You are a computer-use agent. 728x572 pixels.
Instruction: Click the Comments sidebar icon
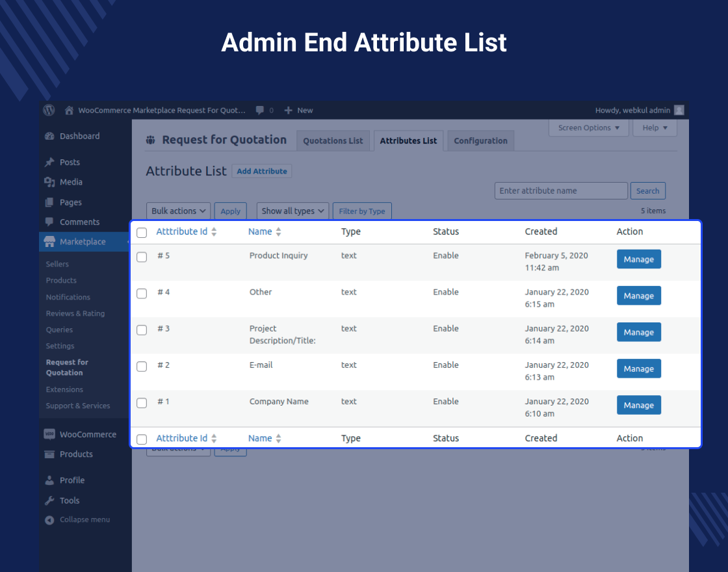click(x=49, y=222)
